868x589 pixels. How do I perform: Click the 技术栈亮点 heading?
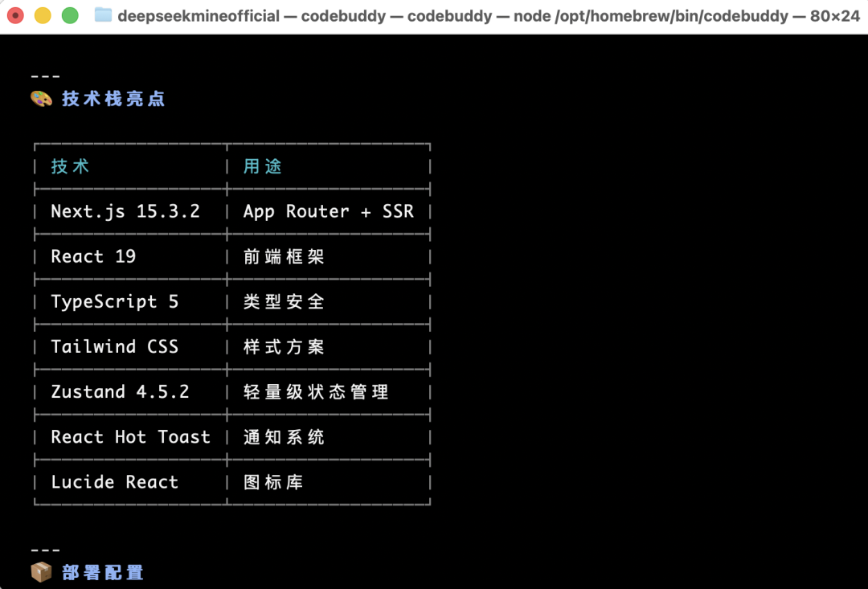coord(113,99)
